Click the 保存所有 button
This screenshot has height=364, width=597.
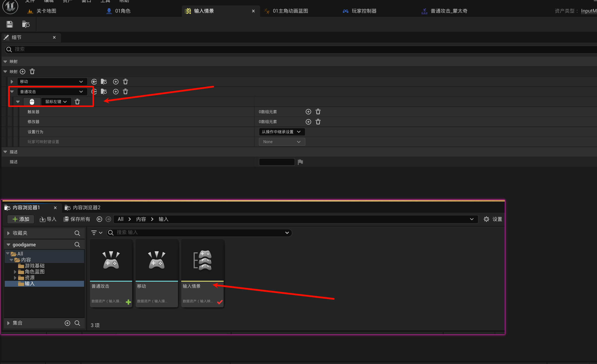click(77, 219)
